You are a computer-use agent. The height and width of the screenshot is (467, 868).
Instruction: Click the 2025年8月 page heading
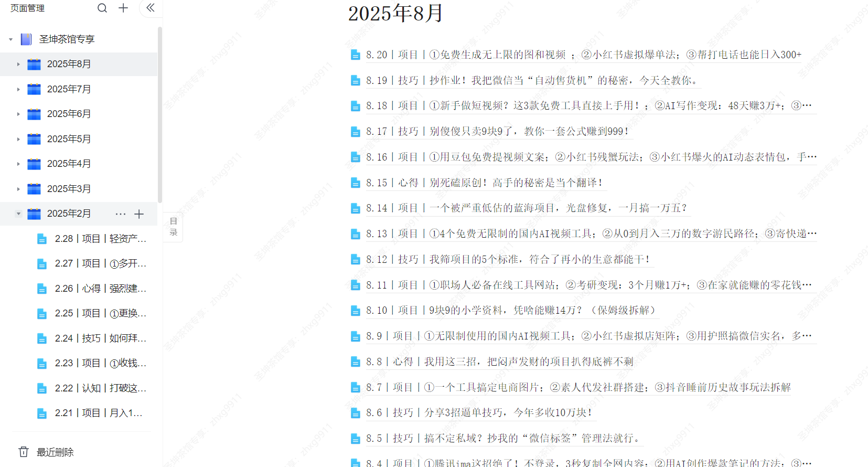pos(396,13)
